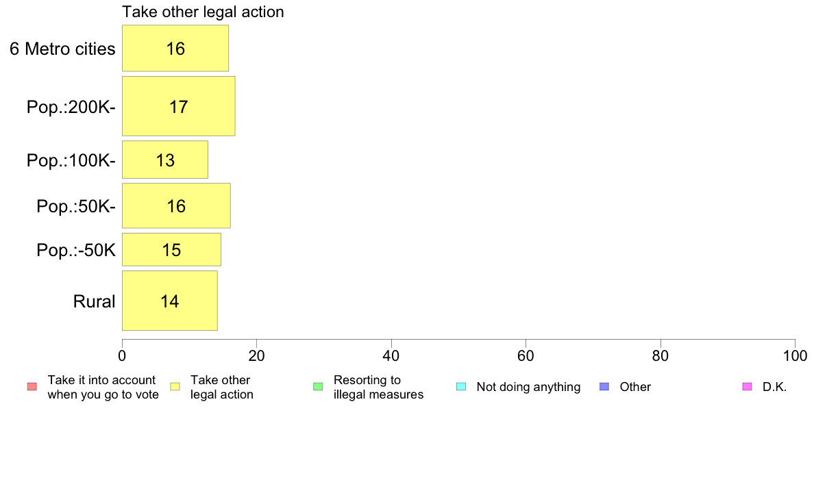
Task: Select the Pop.:-50K bar showing 15
Action: point(171,250)
